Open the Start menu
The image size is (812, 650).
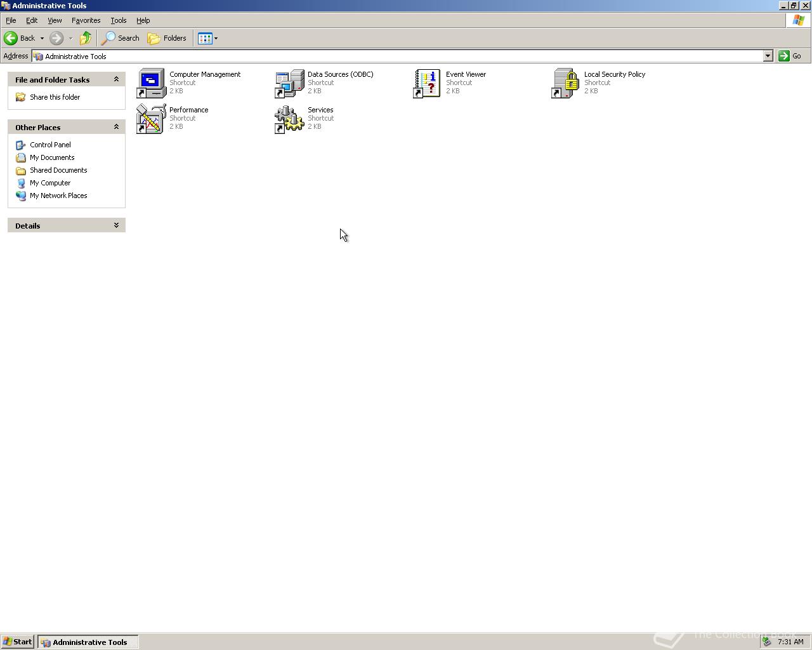pos(18,642)
